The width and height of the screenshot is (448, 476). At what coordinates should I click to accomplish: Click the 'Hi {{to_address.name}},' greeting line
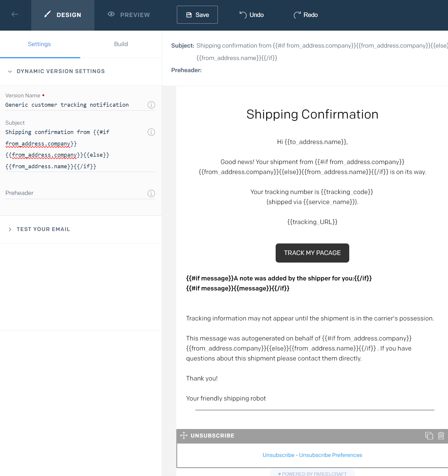tap(312, 142)
